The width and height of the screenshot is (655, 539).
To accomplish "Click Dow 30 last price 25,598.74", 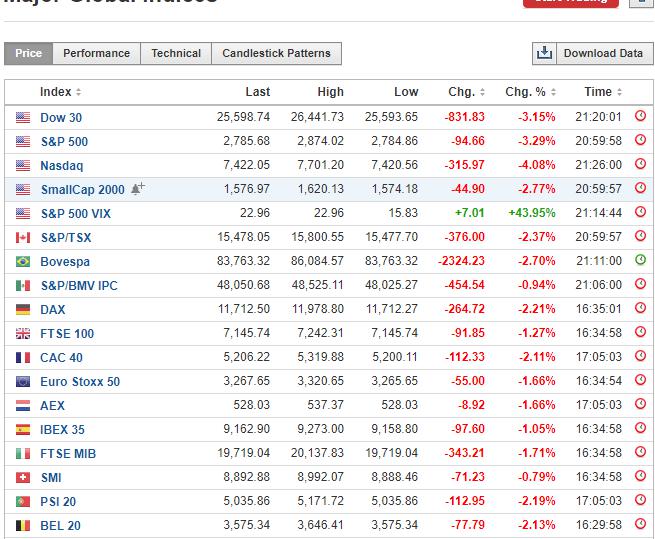I will 243,117.
